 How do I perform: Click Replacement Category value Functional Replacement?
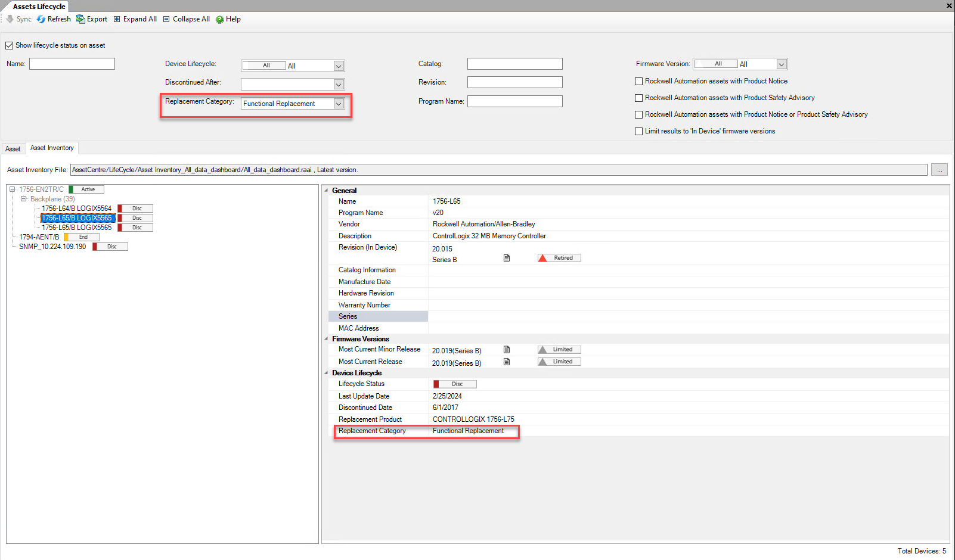coord(468,431)
